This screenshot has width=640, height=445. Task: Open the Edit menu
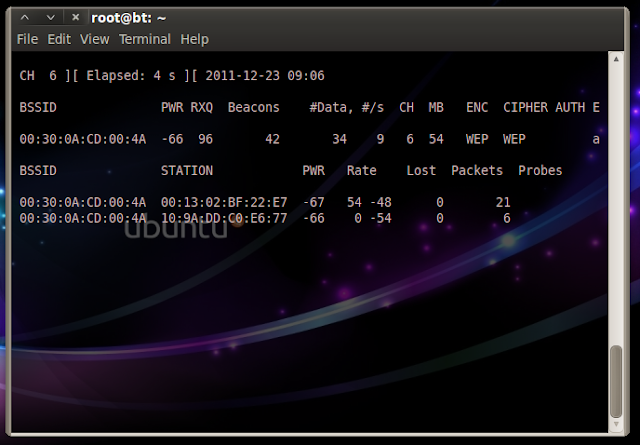tap(59, 39)
